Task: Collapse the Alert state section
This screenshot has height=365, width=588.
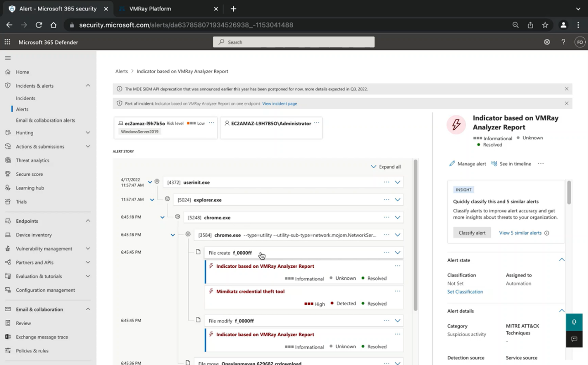Action: (562, 260)
